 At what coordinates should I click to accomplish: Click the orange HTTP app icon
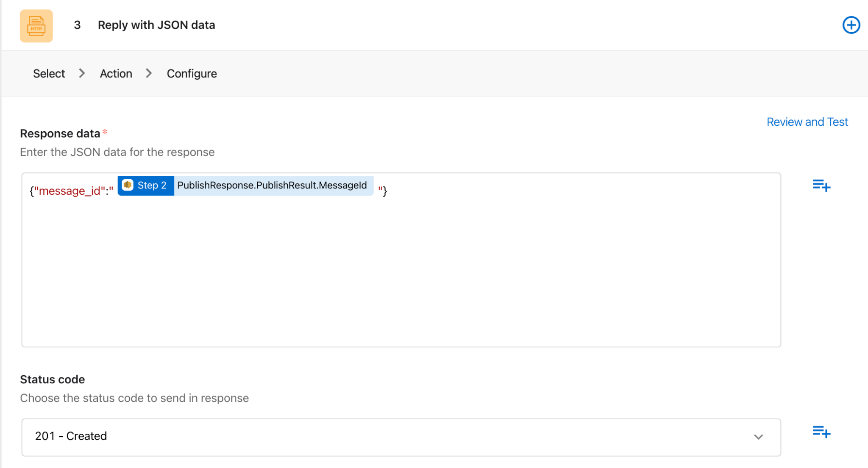[x=36, y=26]
